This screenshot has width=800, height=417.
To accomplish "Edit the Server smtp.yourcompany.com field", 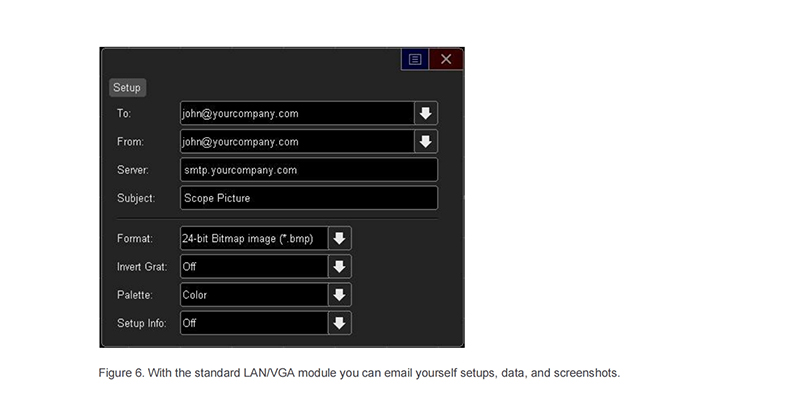I will (309, 170).
